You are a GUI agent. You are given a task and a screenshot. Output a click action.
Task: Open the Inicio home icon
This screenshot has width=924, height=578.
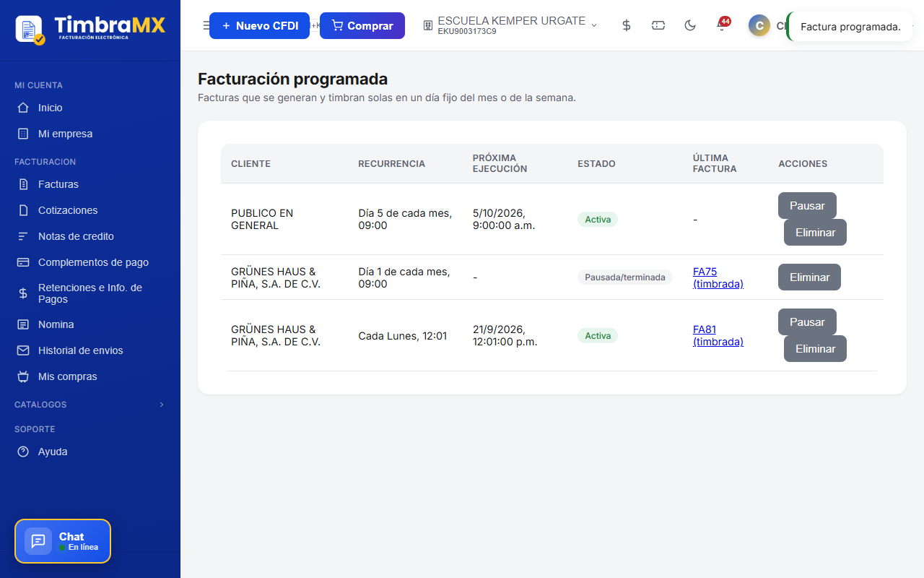pos(23,108)
